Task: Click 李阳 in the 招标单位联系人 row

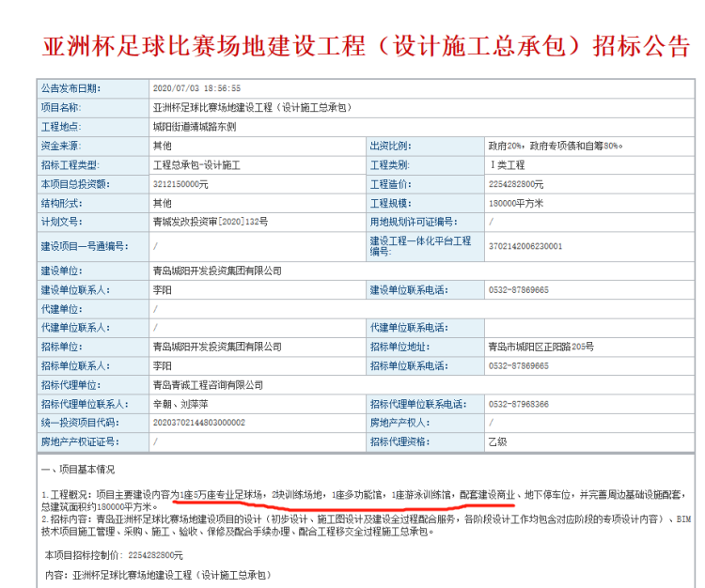Action: click(163, 366)
